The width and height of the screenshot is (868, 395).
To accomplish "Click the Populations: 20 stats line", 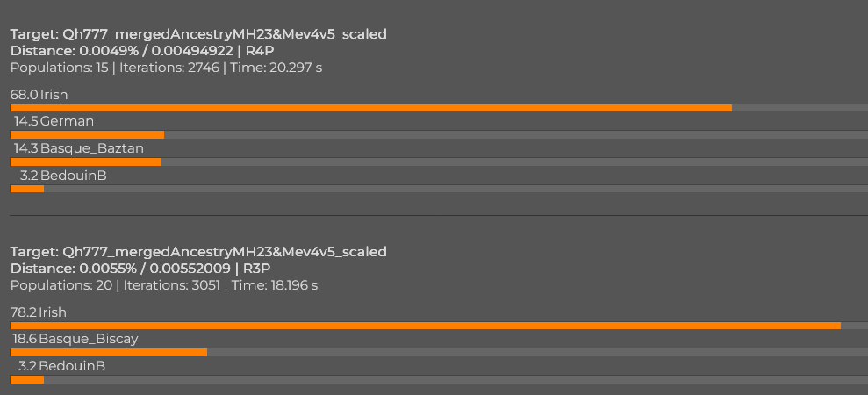I will 164,285.
